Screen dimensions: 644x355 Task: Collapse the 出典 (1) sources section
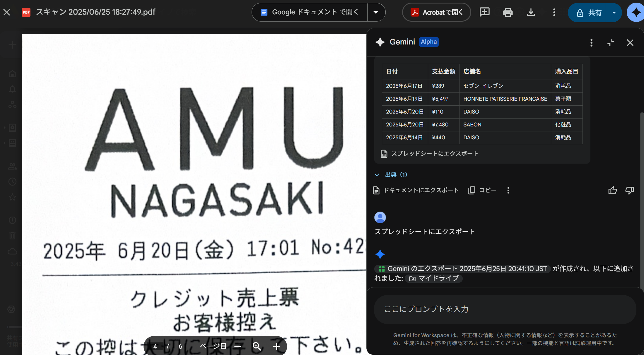pyautogui.click(x=391, y=175)
